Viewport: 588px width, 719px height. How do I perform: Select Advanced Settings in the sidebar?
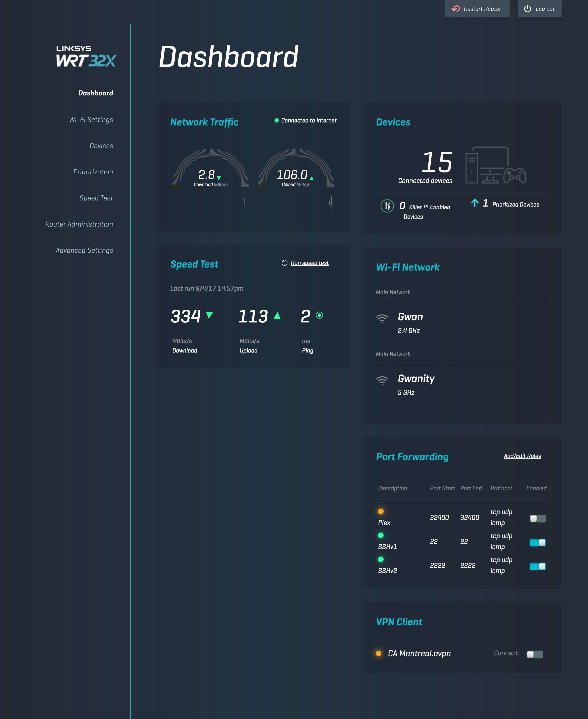pos(84,250)
